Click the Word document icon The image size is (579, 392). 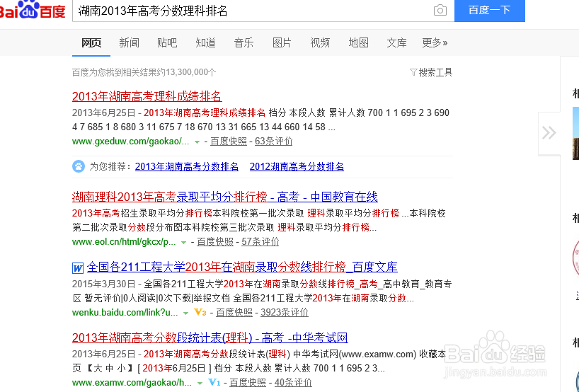point(78,267)
